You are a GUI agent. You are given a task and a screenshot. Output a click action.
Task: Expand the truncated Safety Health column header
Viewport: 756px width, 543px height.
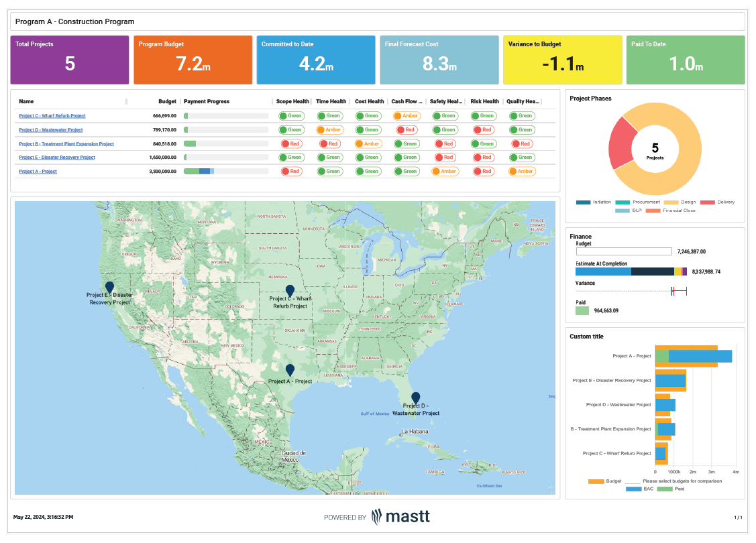pyautogui.click(x=445, y=101)
